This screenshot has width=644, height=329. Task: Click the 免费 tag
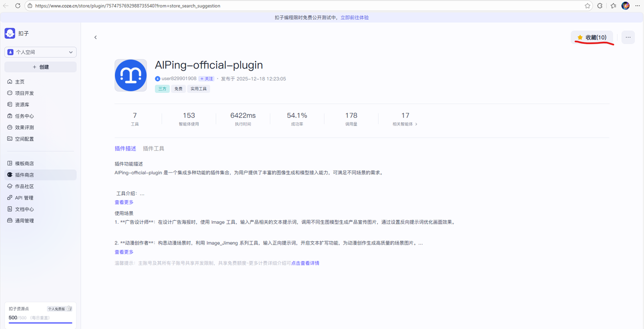[x=178, y=89]
